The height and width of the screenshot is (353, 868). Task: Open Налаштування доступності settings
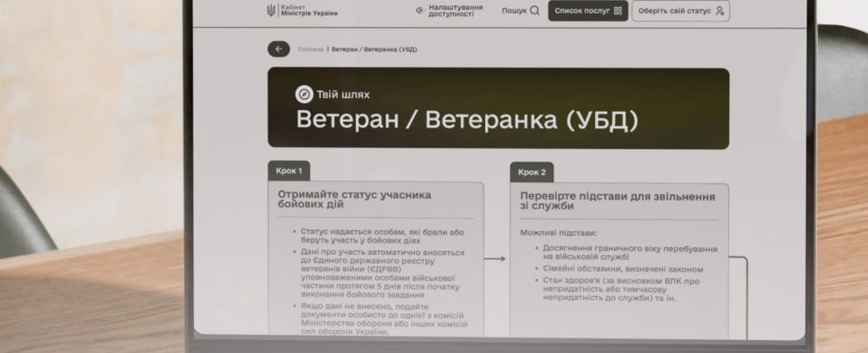tap(456, 10)
